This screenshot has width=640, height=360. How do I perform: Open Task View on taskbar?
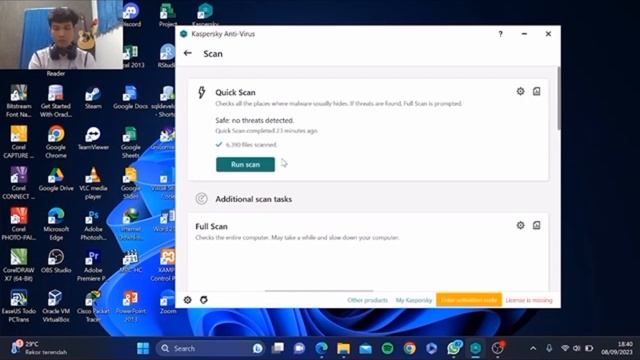[278, 348]
